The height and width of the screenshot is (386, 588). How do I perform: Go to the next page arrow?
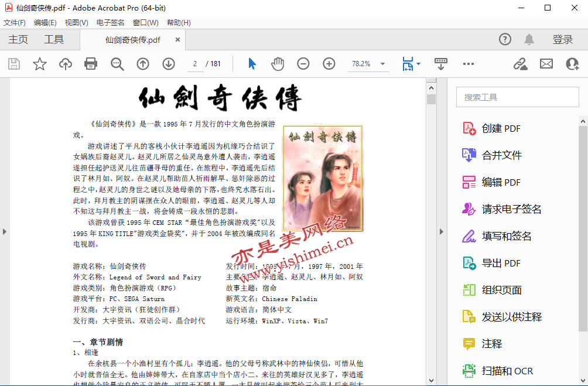click(169, 64)
